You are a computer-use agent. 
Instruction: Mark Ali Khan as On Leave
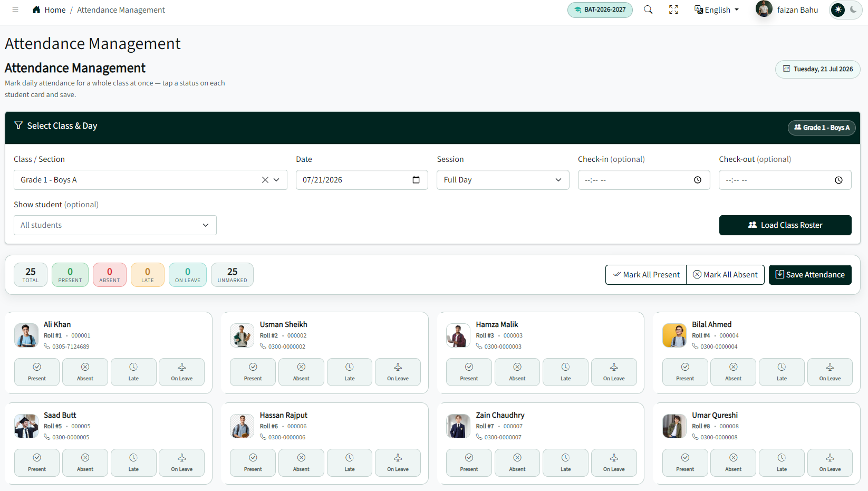(181, 372)
